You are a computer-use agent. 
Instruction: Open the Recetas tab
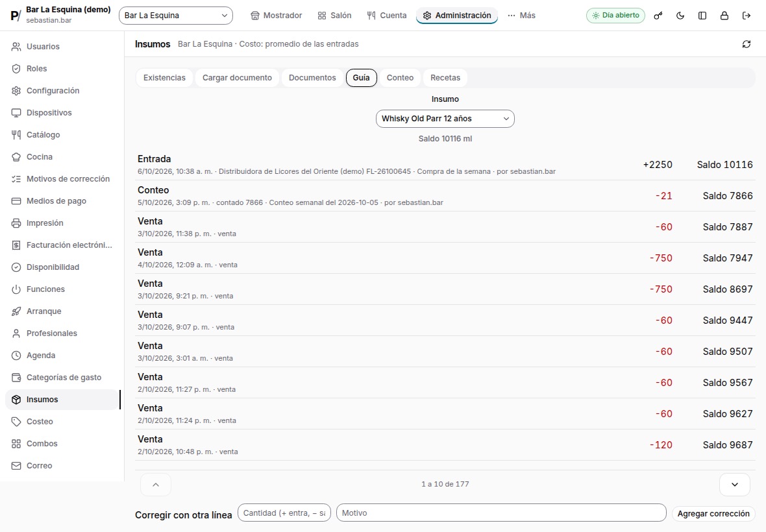click(445, 78)
